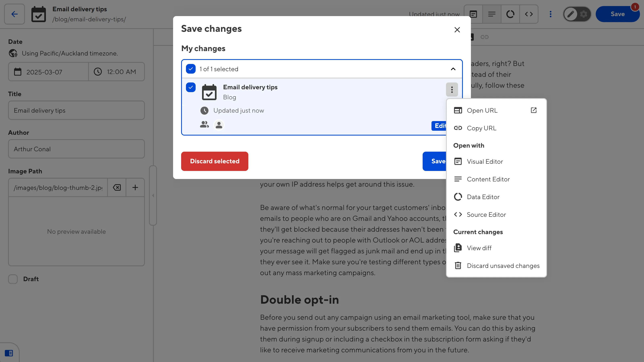Screen dimensions: 644x362
Task: Switch to the Source Editor toolbar icon
Action: tap(529, 14)
